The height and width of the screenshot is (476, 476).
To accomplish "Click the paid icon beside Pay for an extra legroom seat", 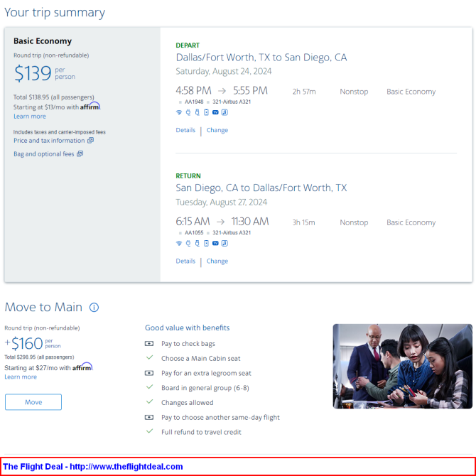I will [x=149, y=373].
